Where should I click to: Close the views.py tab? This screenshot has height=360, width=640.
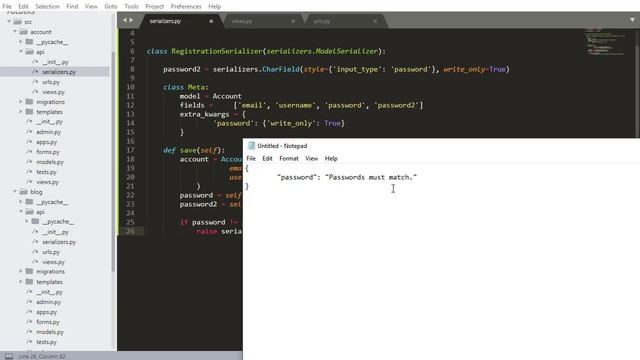pyautogui.click(x=293, y=21)
